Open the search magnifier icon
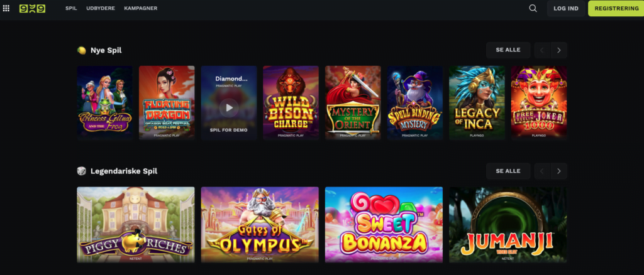This screenshot has height=275, width=644. coord(533,8)
